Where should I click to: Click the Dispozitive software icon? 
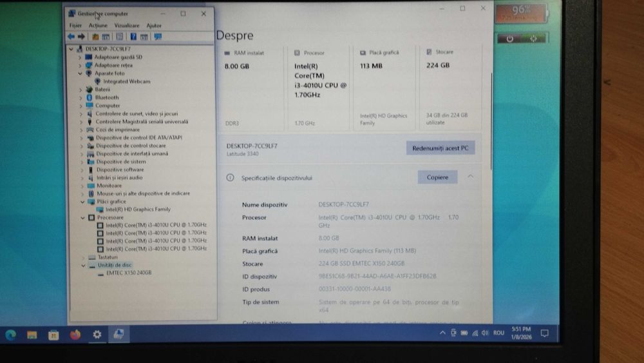point(91,170)
